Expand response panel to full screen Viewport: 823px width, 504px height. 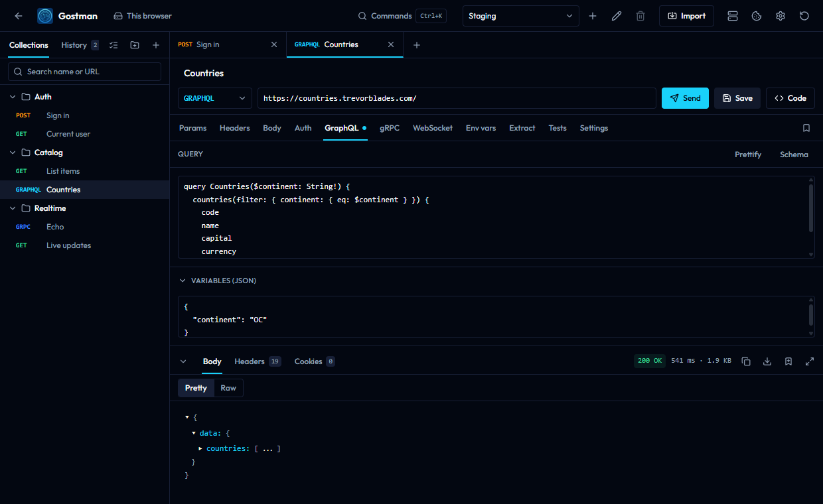[x=810, y=361]
